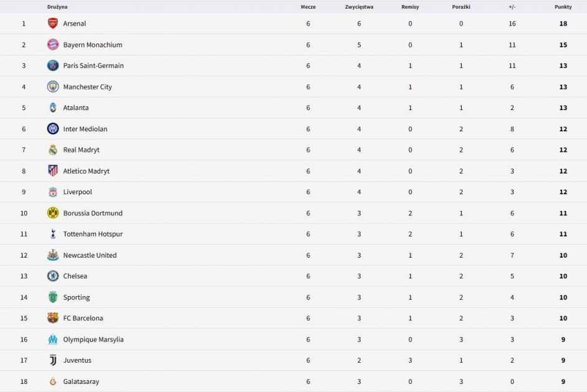Click the Porażki column header

click(x=461, y=7)
